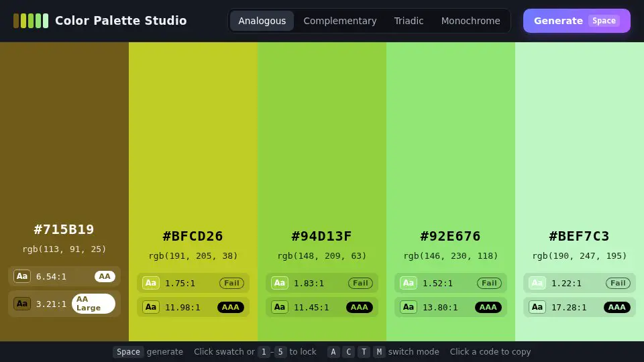The image size is (644, 362).
Task: Copy rgb(146, 230, 118) value
Action: pyautogui.click(x=451, y=255)
